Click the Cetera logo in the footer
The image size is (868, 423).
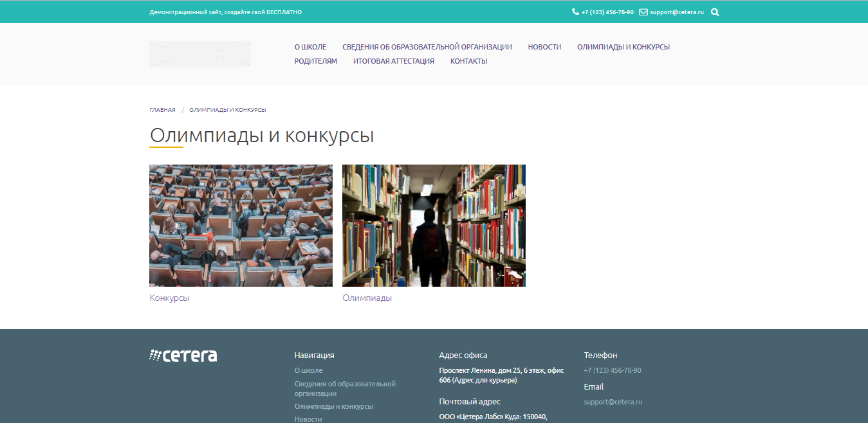click(x=183, y=355)
